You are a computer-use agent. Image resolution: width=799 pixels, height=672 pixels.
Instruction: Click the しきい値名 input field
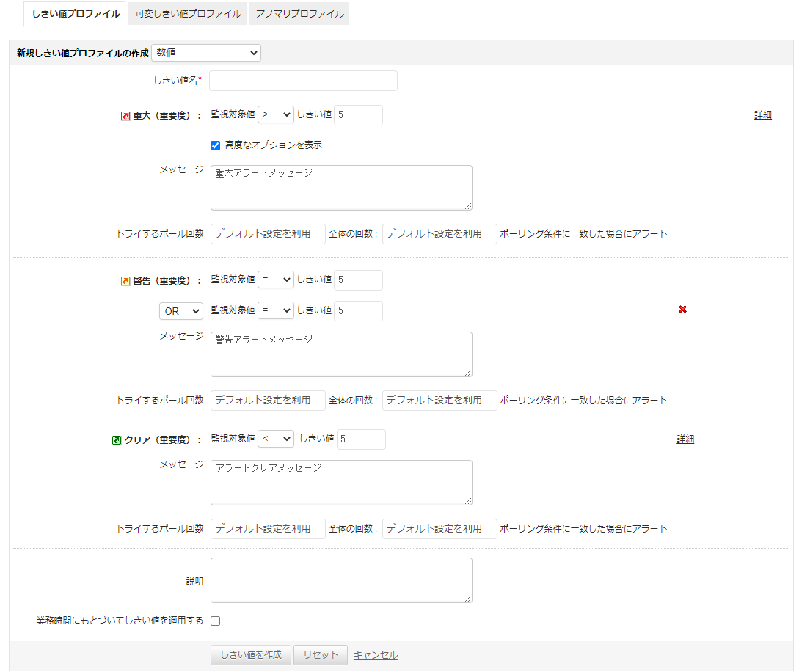tap(303, 81)
